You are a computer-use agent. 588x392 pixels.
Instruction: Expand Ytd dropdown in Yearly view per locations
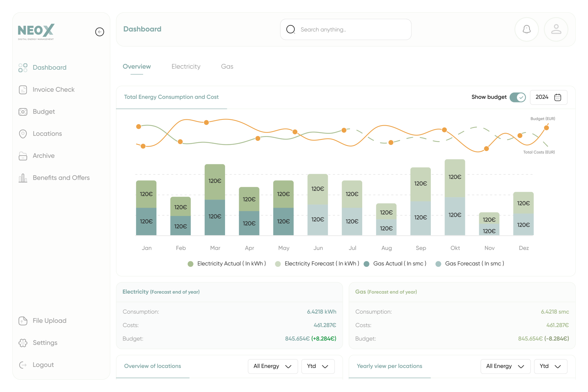click(x=550, y=366)
